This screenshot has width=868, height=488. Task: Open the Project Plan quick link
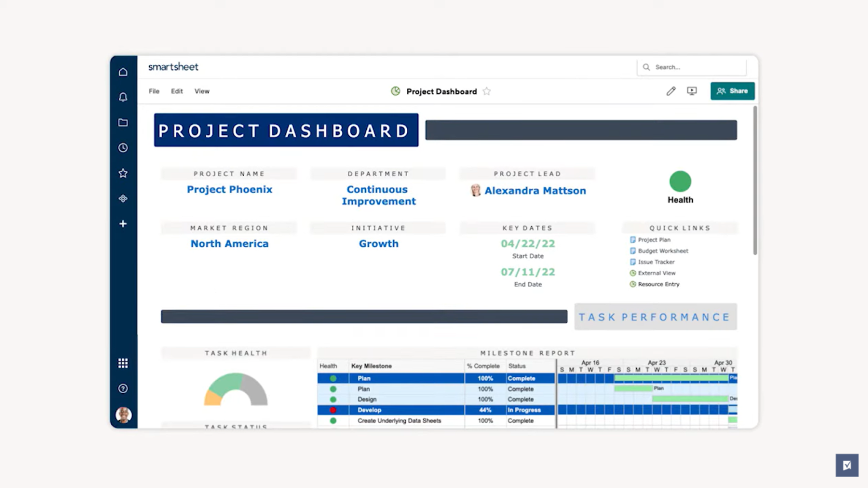pos(654,239)
